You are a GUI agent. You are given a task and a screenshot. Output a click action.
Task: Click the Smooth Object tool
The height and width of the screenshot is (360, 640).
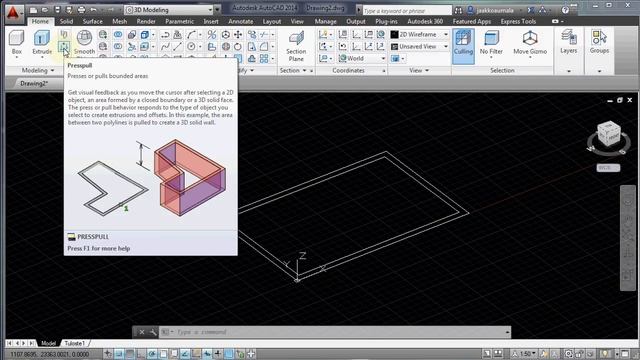coord(84,42)
